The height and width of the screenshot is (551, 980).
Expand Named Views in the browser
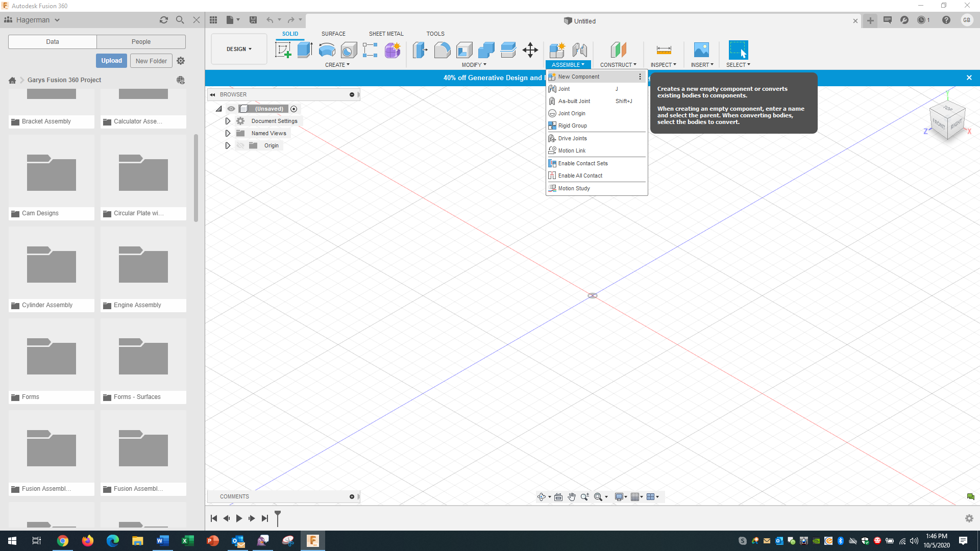228,133
